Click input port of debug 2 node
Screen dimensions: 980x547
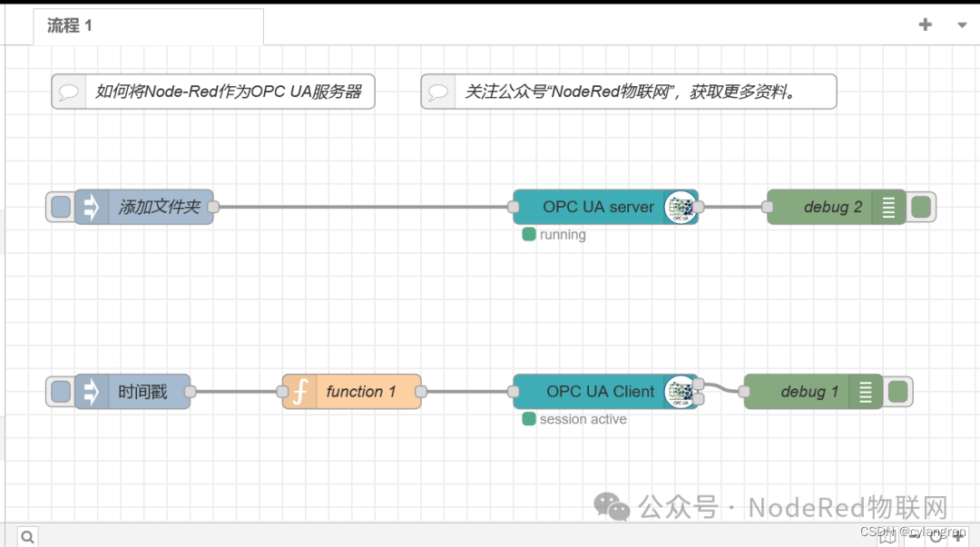768,207
